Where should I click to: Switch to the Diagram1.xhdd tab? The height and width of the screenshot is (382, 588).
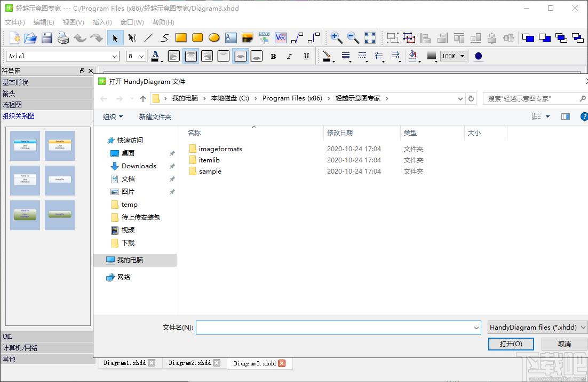124,363
